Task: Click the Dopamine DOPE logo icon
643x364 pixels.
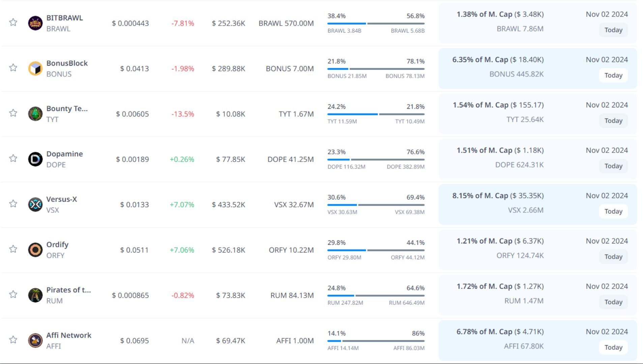Action: tap(35, 159)
